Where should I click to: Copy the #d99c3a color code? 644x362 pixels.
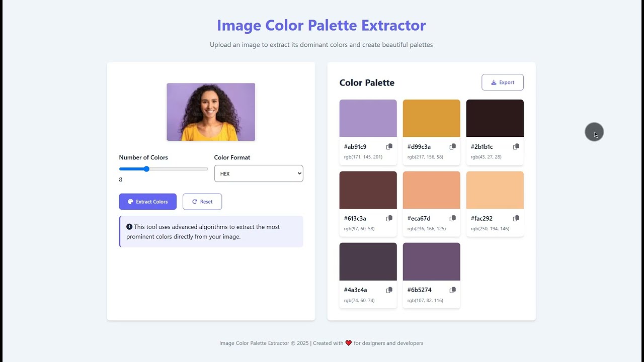click(x=452, y=147)
